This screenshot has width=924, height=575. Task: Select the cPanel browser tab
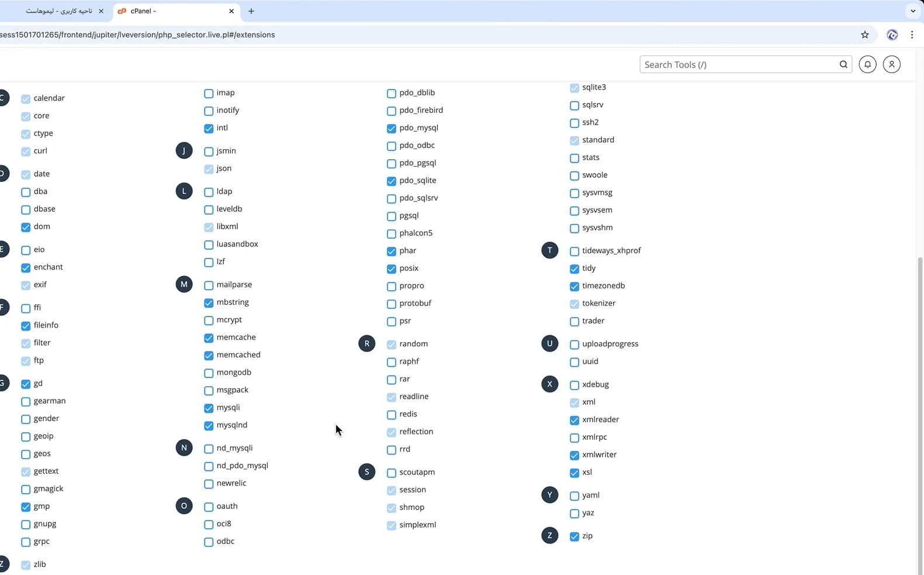[169, 11]
